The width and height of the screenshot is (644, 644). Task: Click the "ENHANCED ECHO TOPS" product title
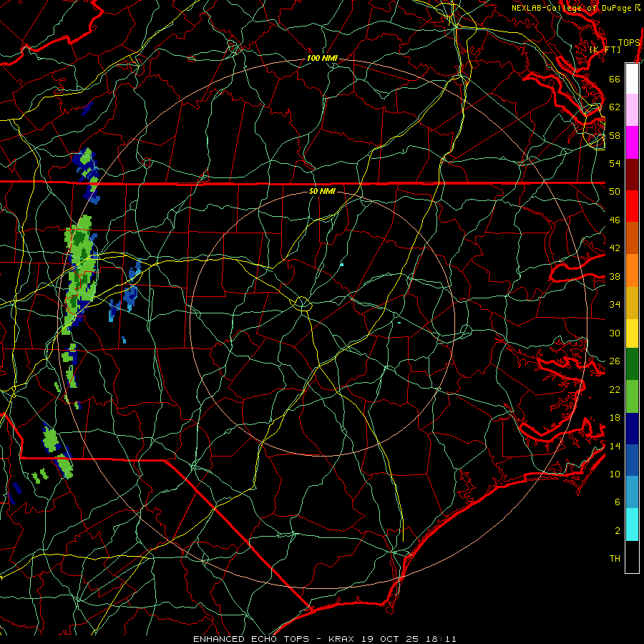tap(251, 639)
